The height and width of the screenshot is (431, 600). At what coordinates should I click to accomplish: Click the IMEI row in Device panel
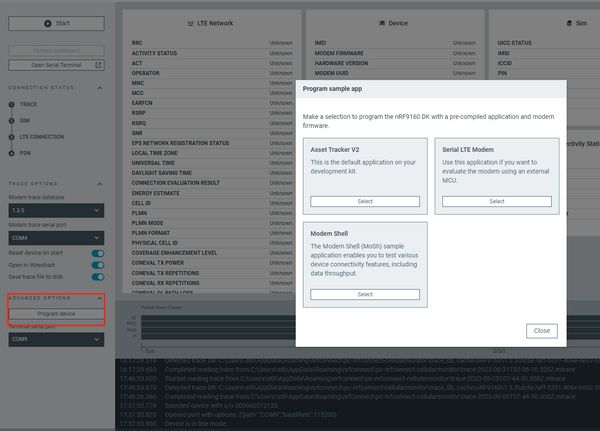pyautogui.click(x=395, y=43)
